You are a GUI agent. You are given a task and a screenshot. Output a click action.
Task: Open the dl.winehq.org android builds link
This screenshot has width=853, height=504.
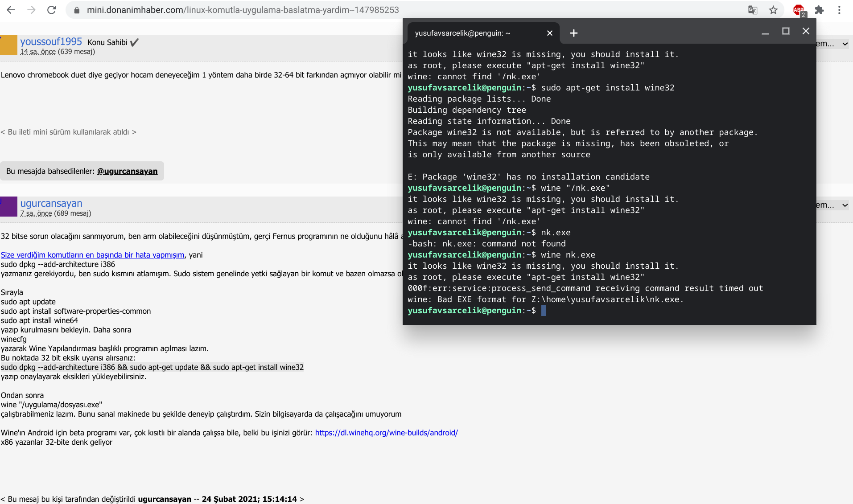coord(387,433)
